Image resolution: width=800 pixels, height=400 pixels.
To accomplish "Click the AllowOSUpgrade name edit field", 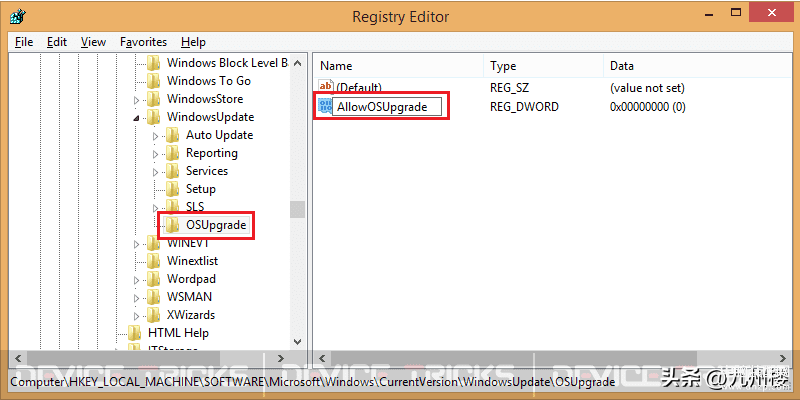I will 387,107.
